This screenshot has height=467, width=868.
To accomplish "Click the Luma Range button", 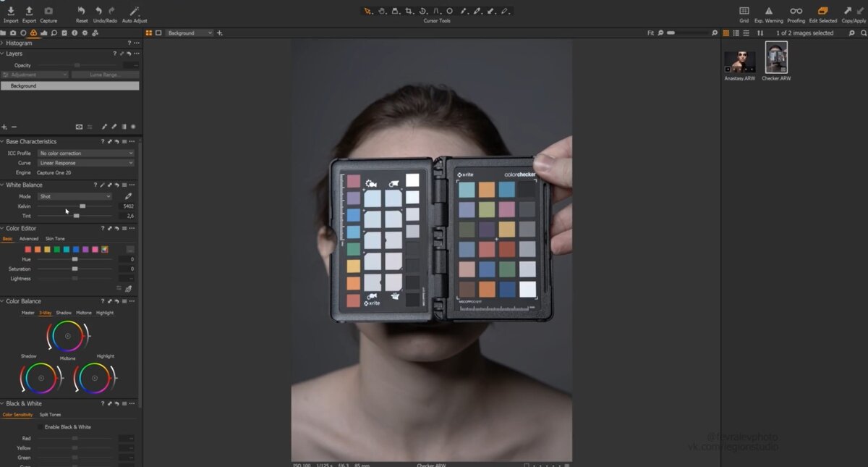I will pyautogui.click(x=105, y=75).
